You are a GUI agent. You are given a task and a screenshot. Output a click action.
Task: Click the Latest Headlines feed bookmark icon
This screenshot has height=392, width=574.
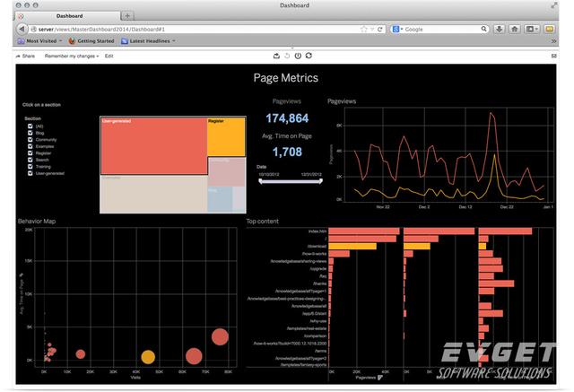coord(125,41)
